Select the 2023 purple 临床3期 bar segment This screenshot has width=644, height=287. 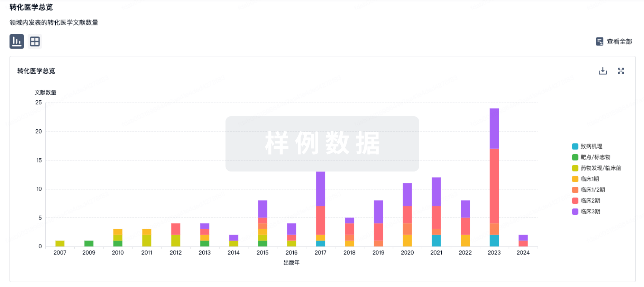[494, 128]
